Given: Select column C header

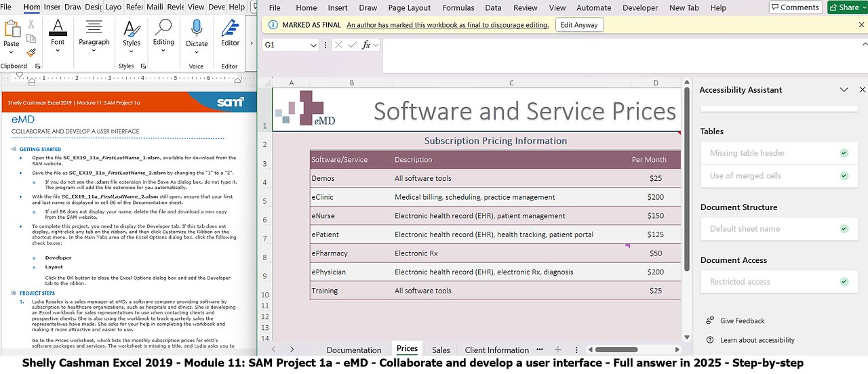Looking at the screenshot, I should 511,83.
